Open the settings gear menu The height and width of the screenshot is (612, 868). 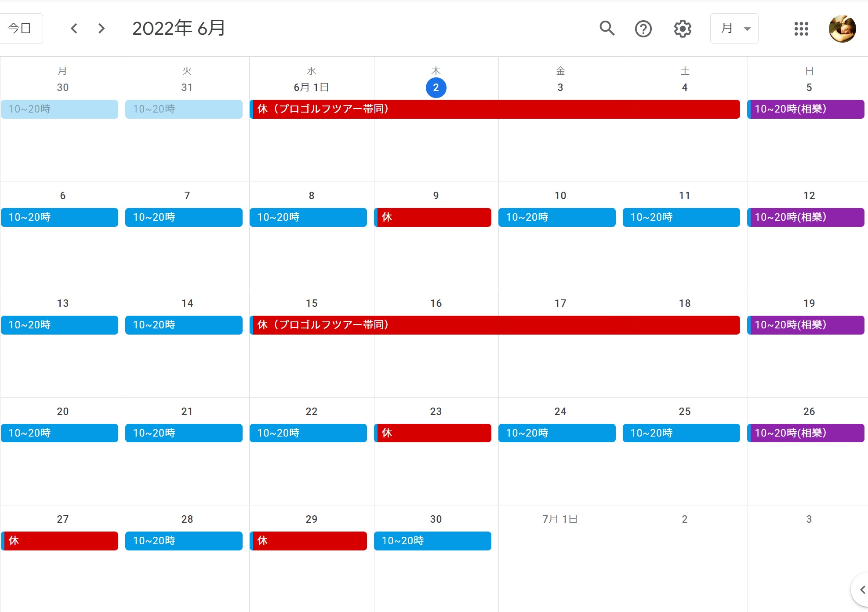pos(683,29)
